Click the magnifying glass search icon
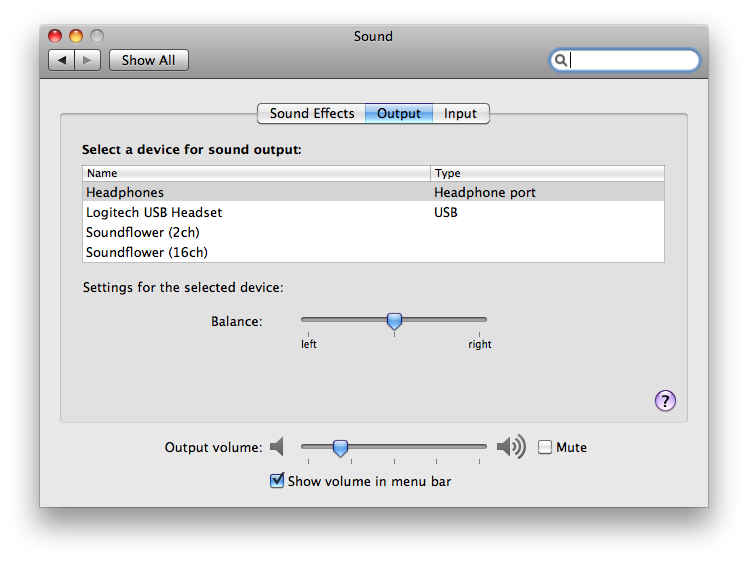This screenshot has height=562, width=748. 561,60
